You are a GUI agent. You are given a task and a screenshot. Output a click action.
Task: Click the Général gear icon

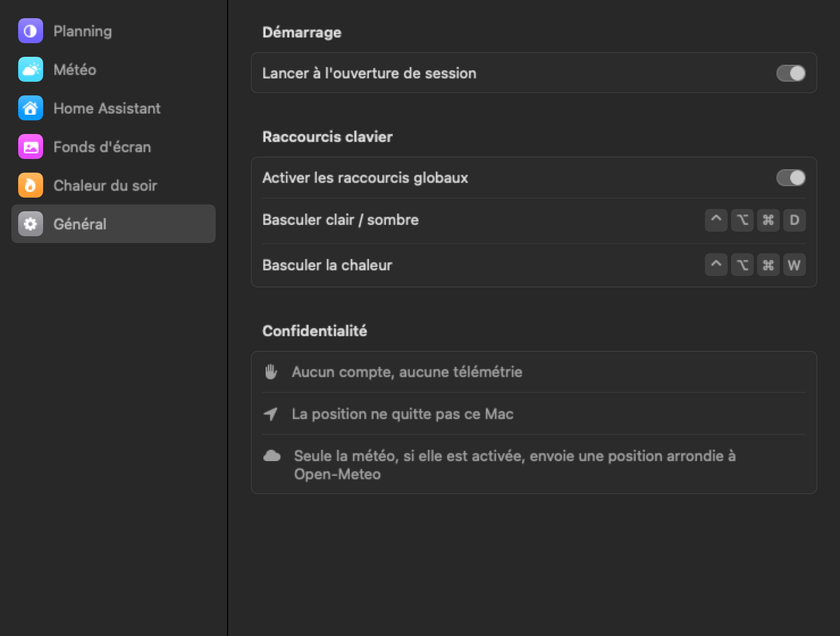click(31, 224)
